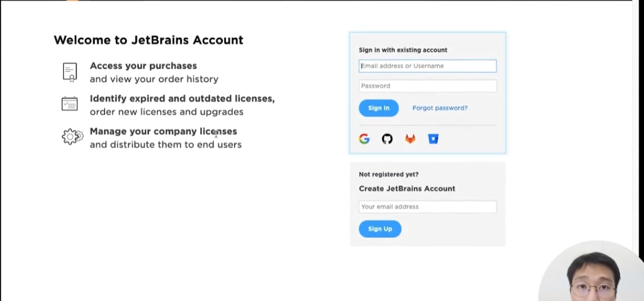Click the purchases document icon
This screenshot has width=644, height=301.
[x=70, y=72]
